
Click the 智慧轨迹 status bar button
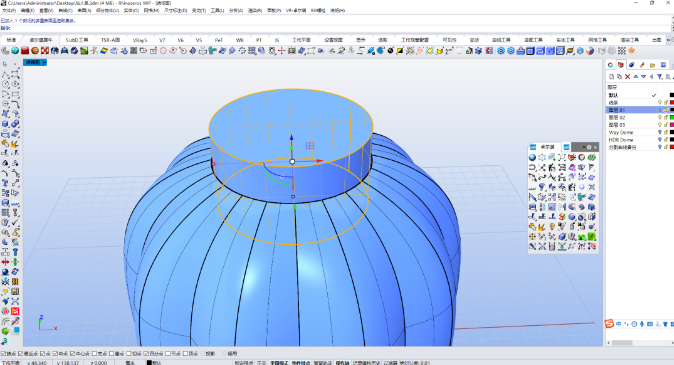324,363
